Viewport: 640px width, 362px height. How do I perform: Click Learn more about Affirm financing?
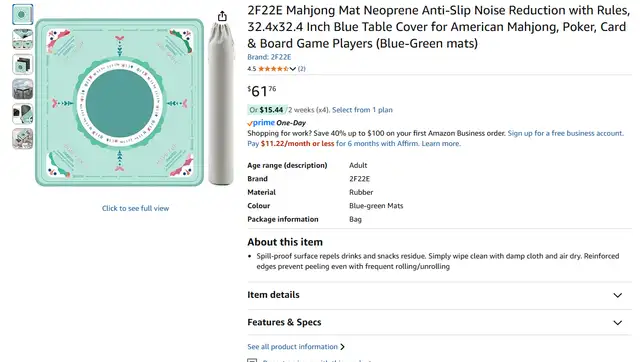point(441,144)
